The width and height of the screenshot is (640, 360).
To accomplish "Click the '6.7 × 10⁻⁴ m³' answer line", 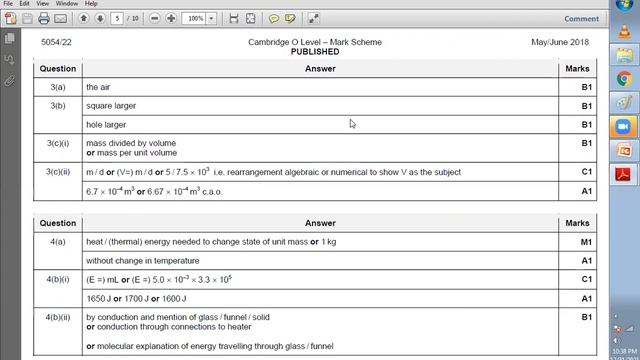I will (x=154, y=191).
